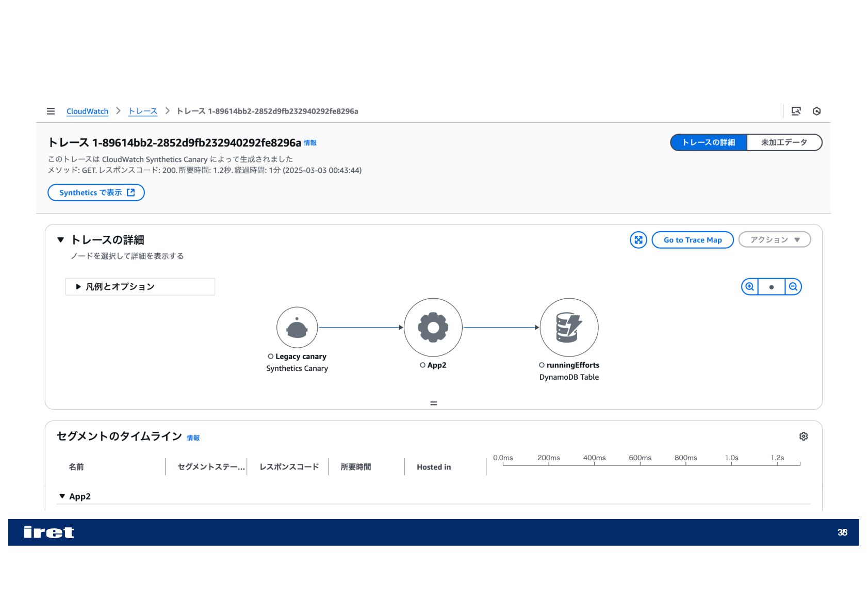The height and width of the screenshot is (614, 868).
Task: Open the CloudShell console icon
Action: click(x=796, y=111)
